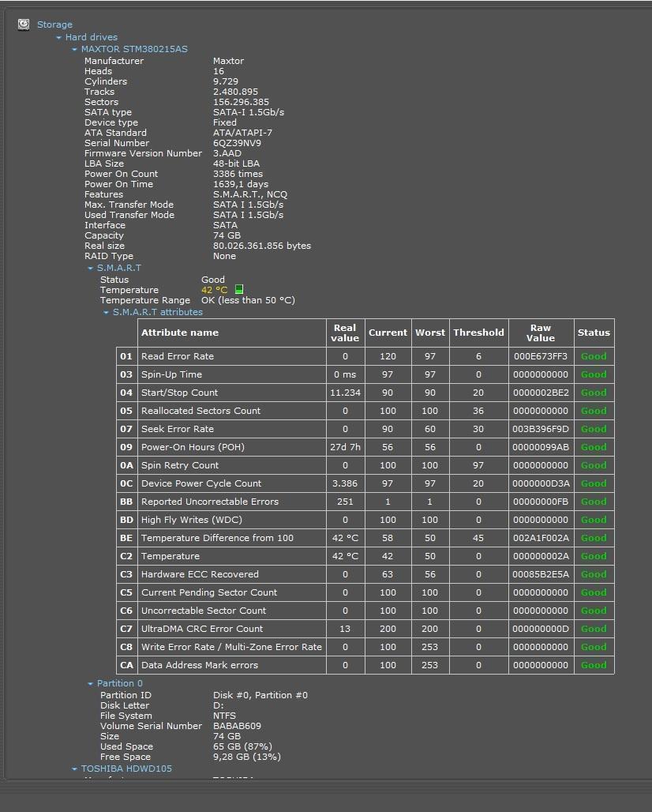Click the Good status for Read Error Rate
This screenshot has width=652, height=812.
[x=594, y=356]
